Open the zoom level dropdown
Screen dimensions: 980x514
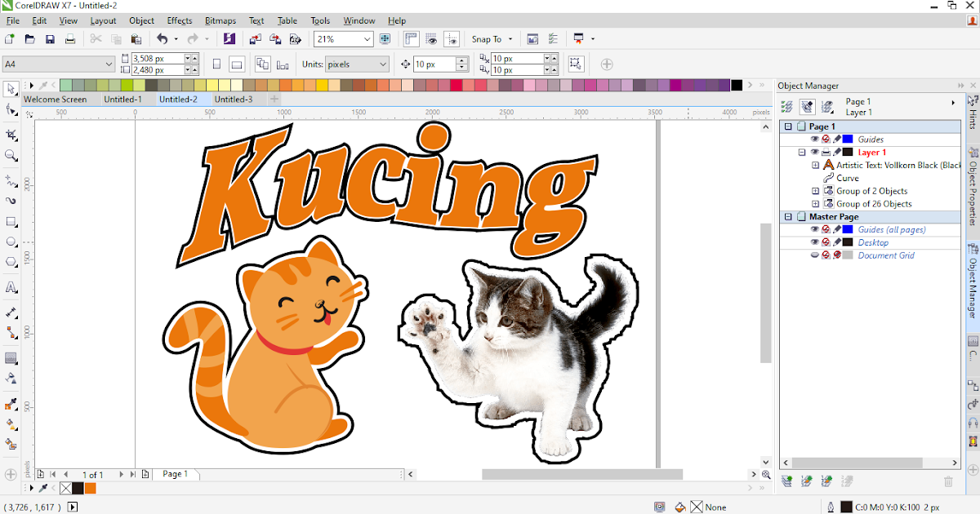(x=365, y=38)
